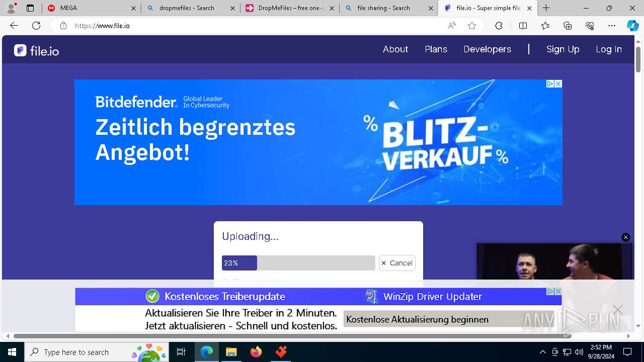Open the notification center icon

tap(627, 352)
